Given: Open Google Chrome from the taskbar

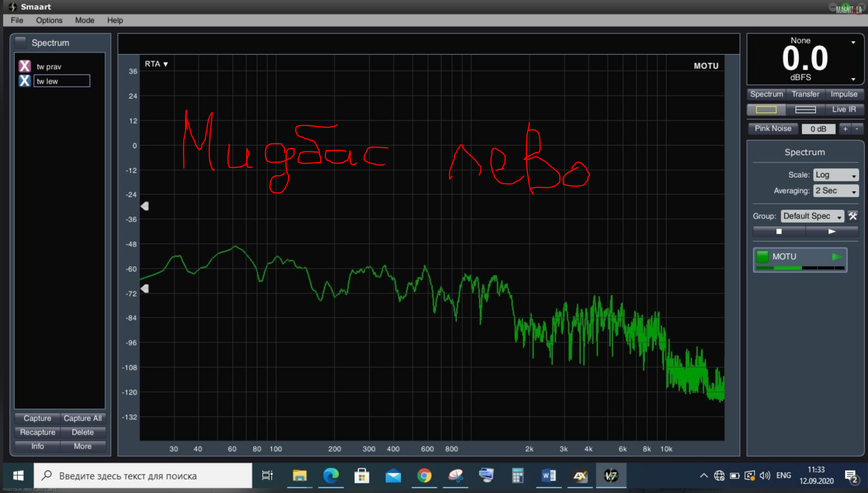Looking at the screenshot, I should 424,476.
